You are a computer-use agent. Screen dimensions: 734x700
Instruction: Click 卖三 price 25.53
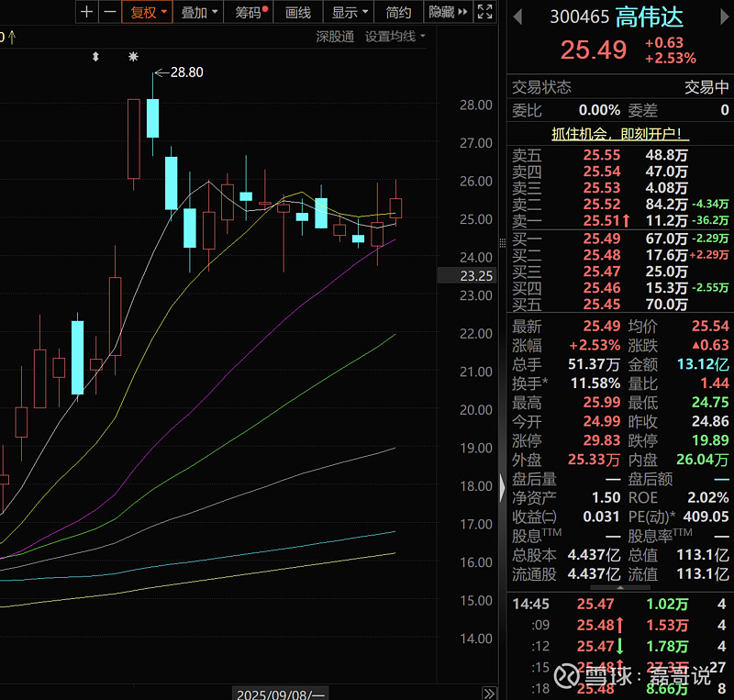click(x=602, y=188)
